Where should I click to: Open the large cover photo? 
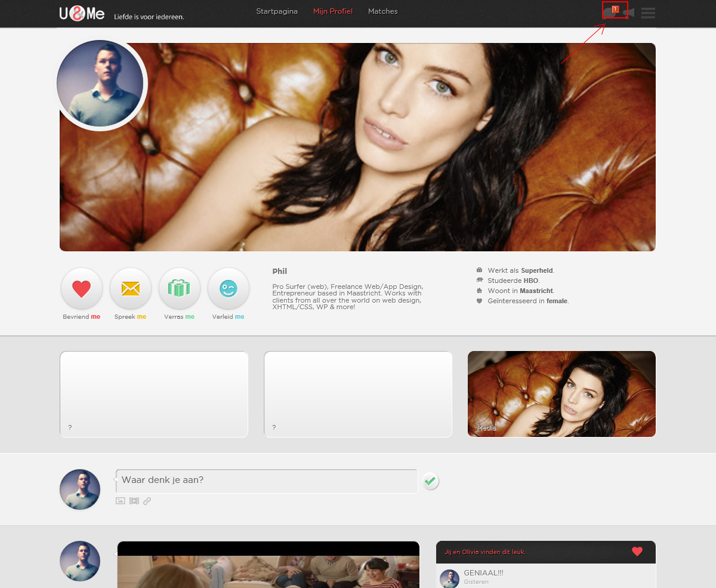(x=382, y=149)
